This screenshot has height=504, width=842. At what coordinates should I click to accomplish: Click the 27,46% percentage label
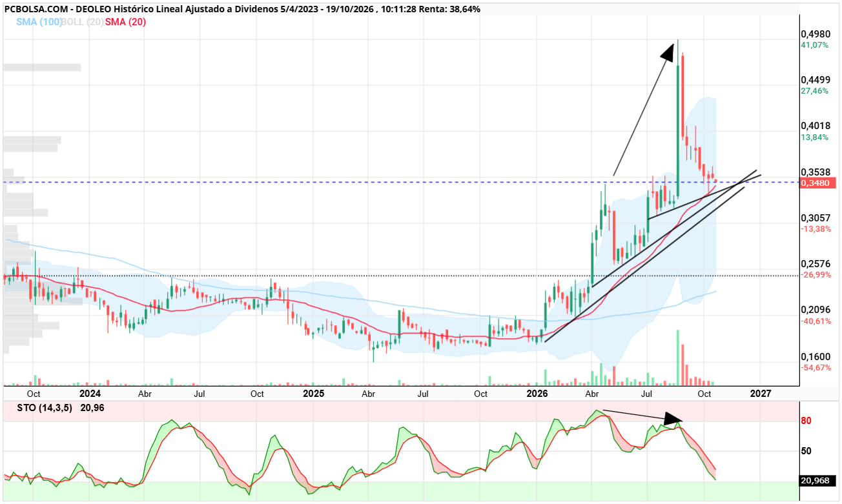814,91
